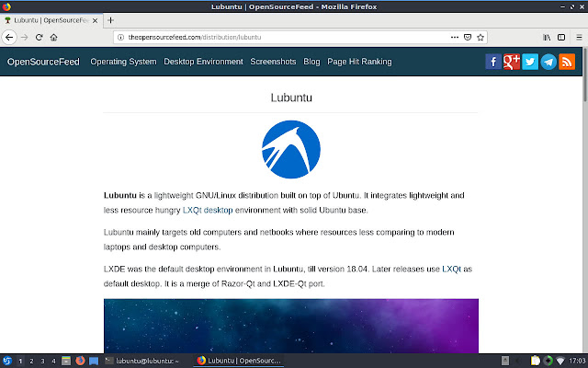
Task: Launch Firefox from the panel quick launch
Action: pos(80,361)
